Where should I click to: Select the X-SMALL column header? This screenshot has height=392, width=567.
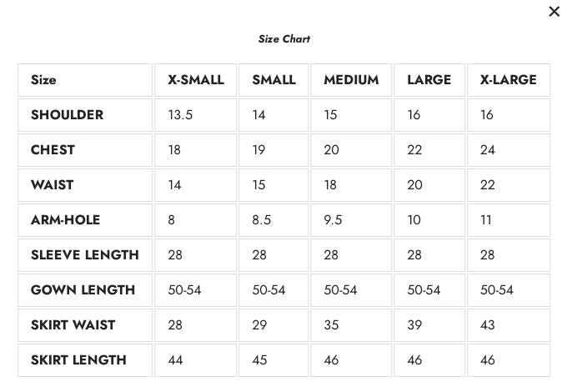click(x=196, y=80)
